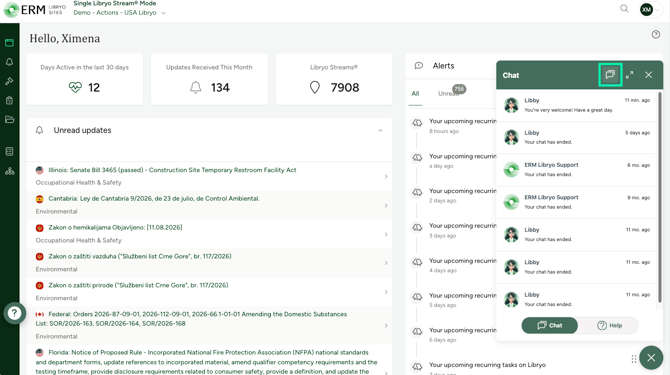Click Updates Received bell icon
This screenshot has width=670, height=375.
[x=196, y=88]
